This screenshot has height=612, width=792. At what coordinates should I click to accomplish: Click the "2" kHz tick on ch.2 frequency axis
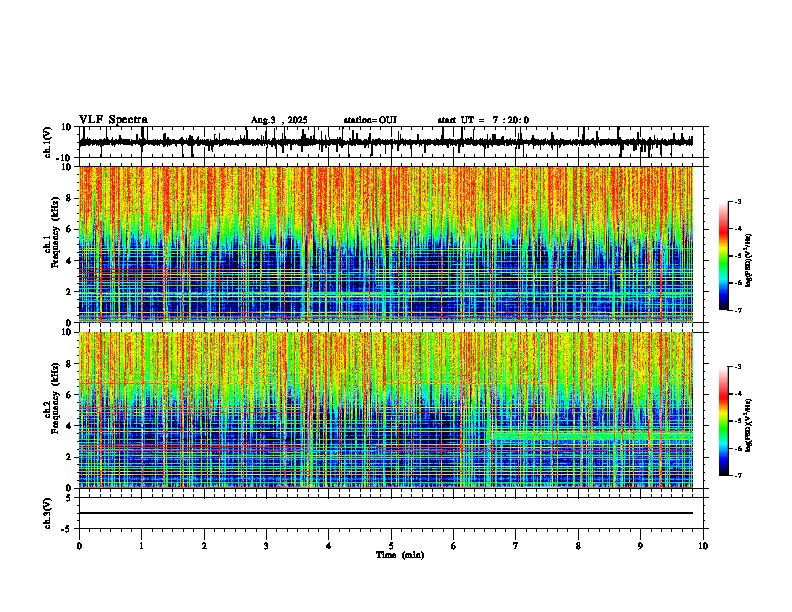pyautogui.click(x=70, y=457)
